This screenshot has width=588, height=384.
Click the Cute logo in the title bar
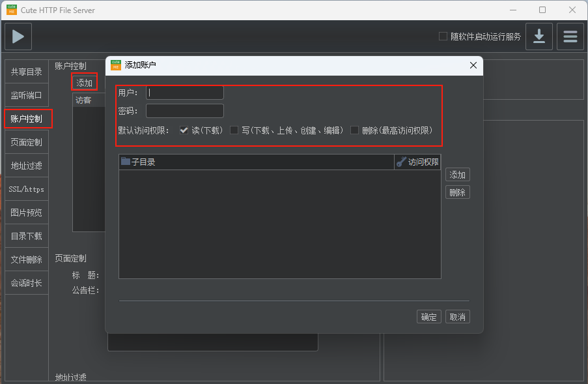pos(10,10)
